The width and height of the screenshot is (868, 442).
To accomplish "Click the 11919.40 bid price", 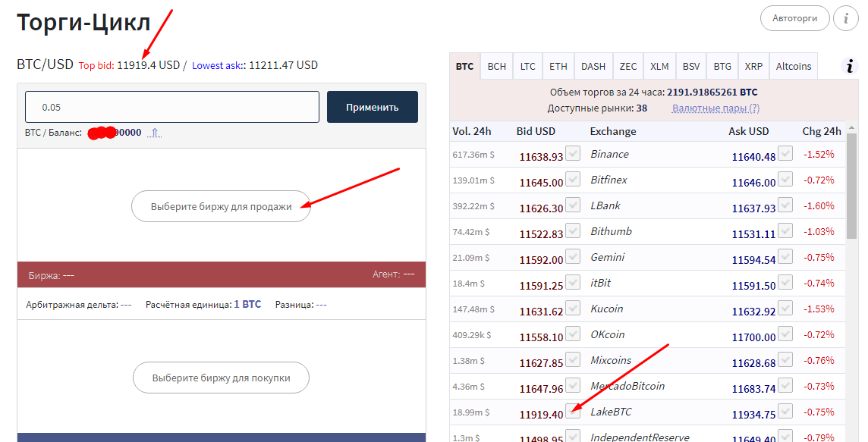I will (542, 415).
